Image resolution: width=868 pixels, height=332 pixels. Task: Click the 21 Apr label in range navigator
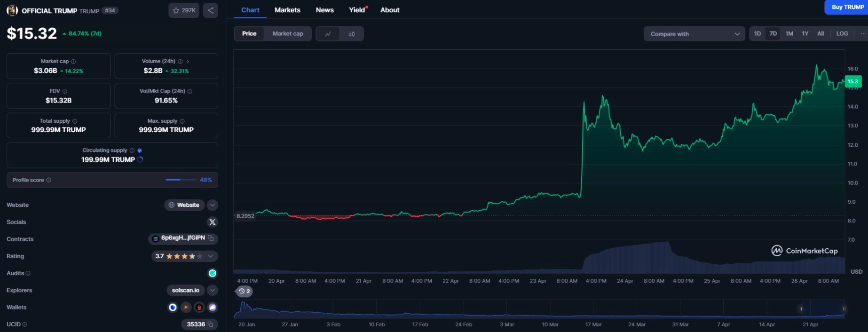[x=811, y=324]
